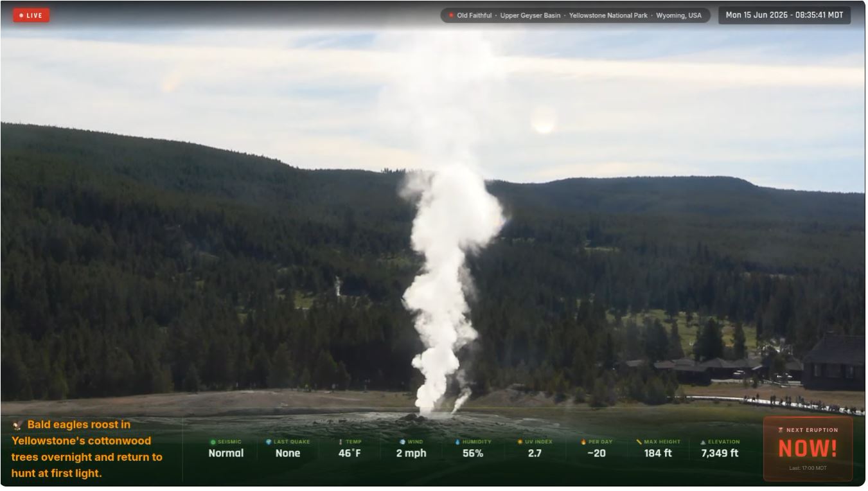Click the "Old Faithful" location label
This screenshot has width=868, height=491.
point(475,15)
